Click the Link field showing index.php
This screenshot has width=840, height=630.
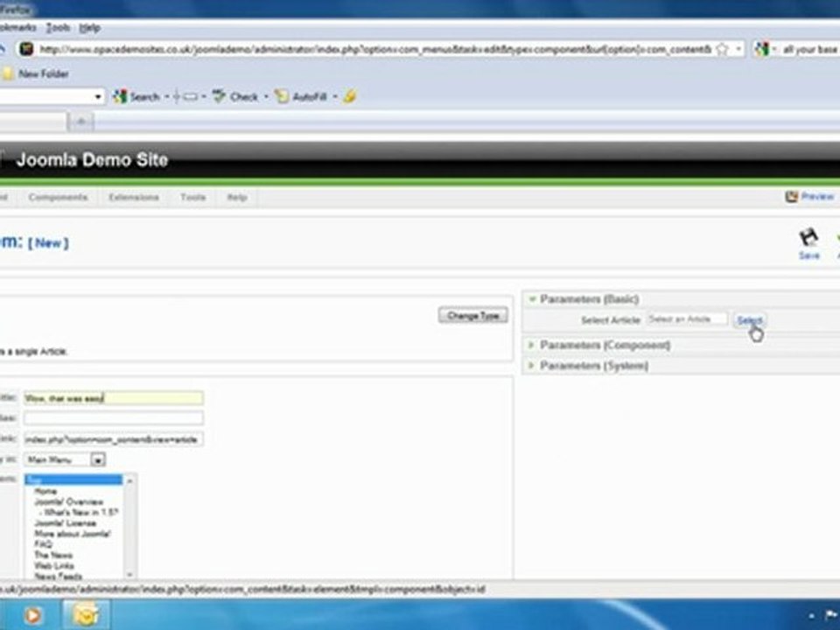pyautogui.click(x=114, y=439)
